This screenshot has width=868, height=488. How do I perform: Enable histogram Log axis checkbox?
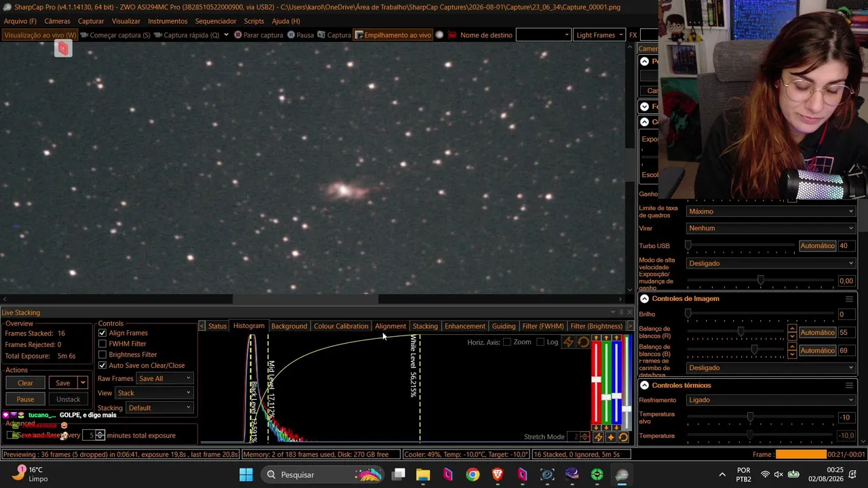(540, 342)
